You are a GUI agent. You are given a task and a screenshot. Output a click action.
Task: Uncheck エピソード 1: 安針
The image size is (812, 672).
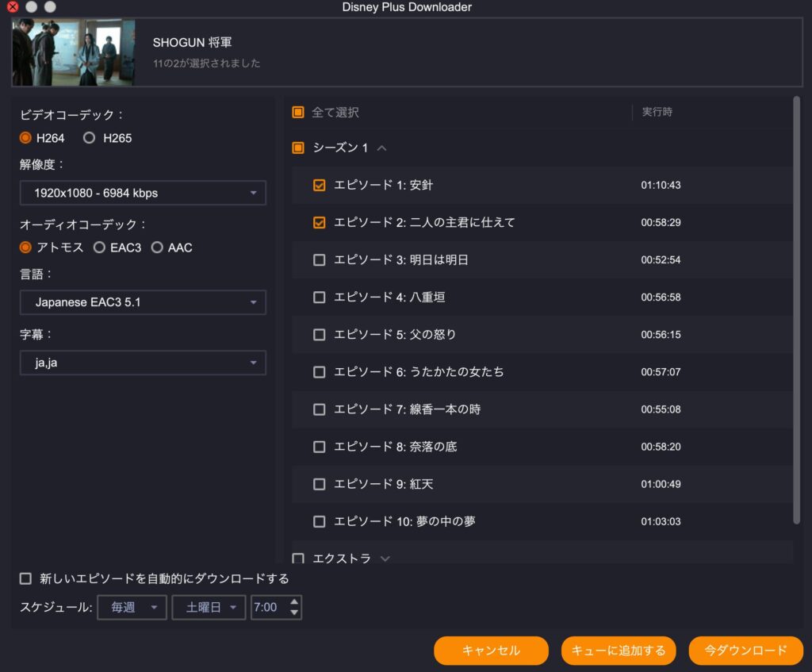pyautogui.click(x=320, y=185)
